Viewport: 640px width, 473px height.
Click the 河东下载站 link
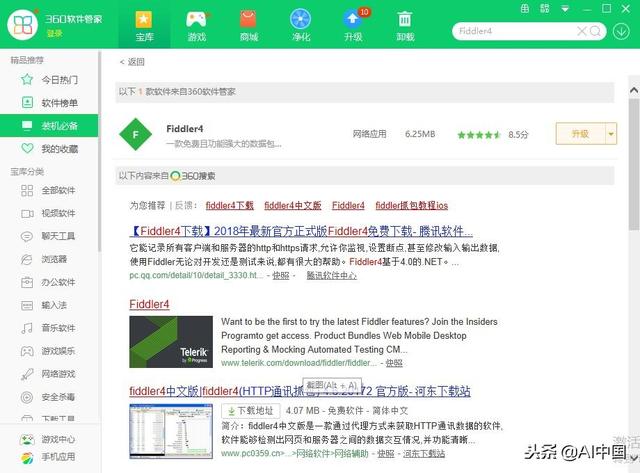(x=424, y=453)
